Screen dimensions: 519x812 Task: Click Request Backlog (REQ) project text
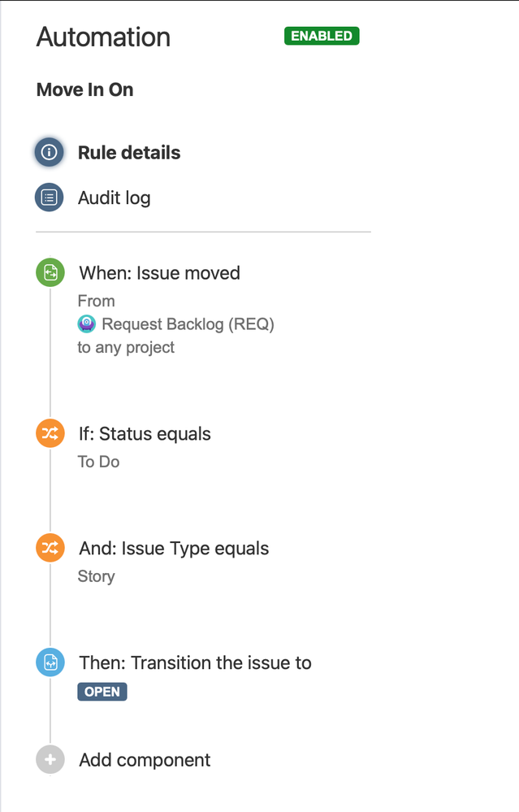click(x=188, y=324)
